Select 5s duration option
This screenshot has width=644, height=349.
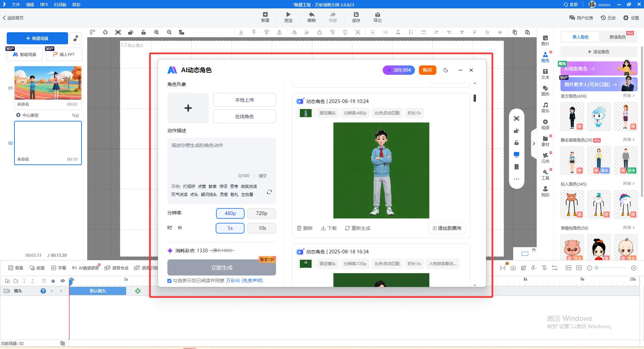[x=230, y=228]
